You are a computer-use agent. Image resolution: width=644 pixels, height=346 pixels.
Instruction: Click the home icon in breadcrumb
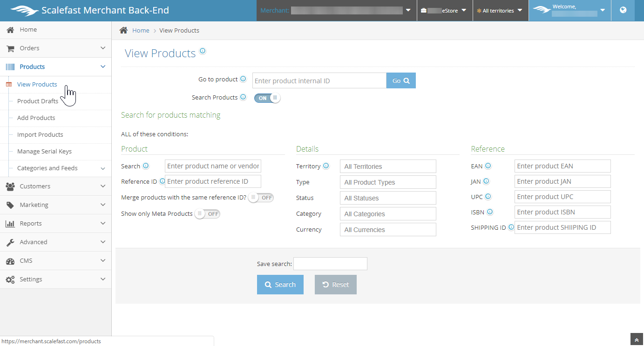point(123,30)
